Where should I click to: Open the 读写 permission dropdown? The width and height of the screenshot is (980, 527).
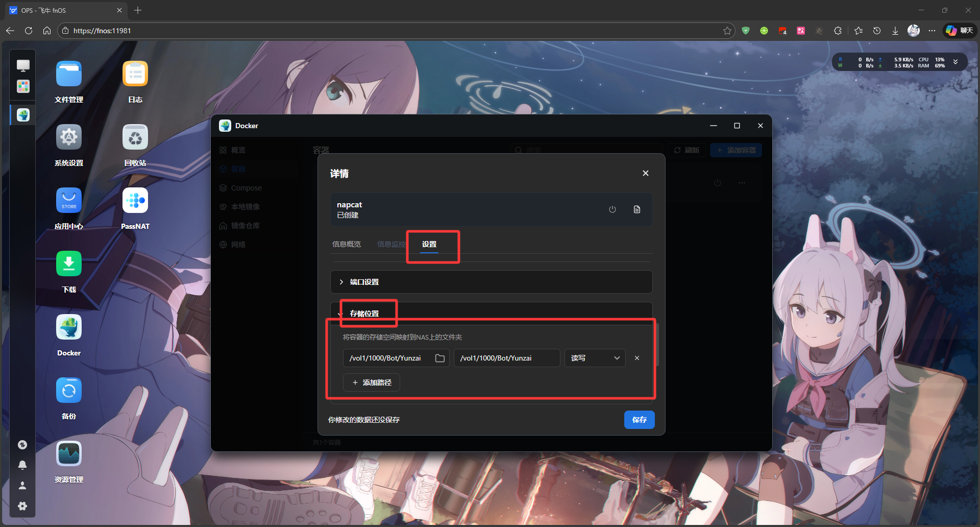[595, 358]
